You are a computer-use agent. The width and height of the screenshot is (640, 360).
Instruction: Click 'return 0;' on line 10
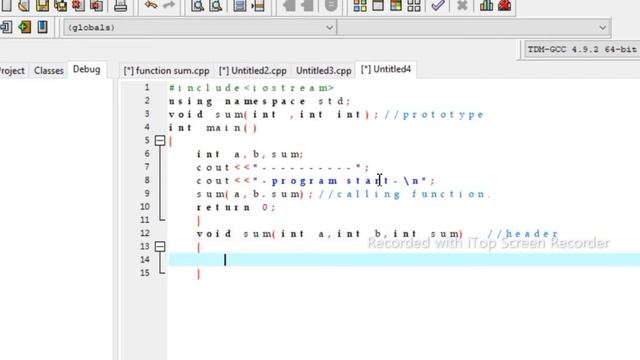[x=236, y=207]
